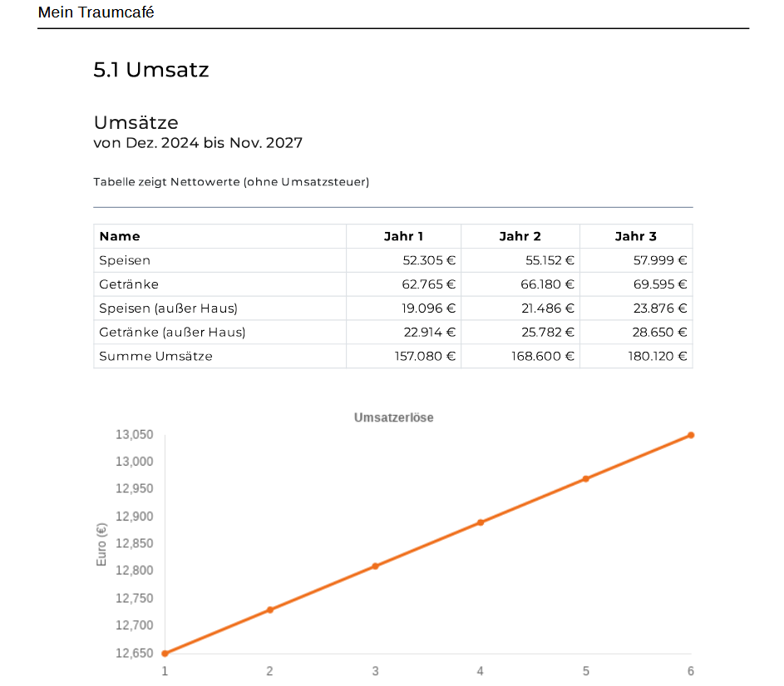
Task: Click the 'Umsätze' subheading
Action: [136, 122]
